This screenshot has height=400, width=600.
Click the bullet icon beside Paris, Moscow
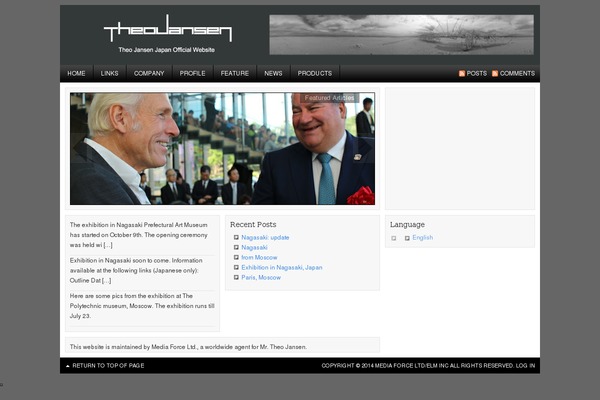pos(236,277)
